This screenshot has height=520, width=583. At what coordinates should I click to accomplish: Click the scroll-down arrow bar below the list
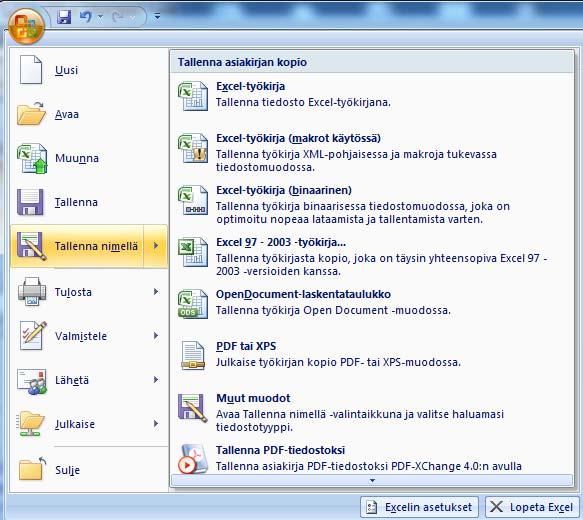372,480
